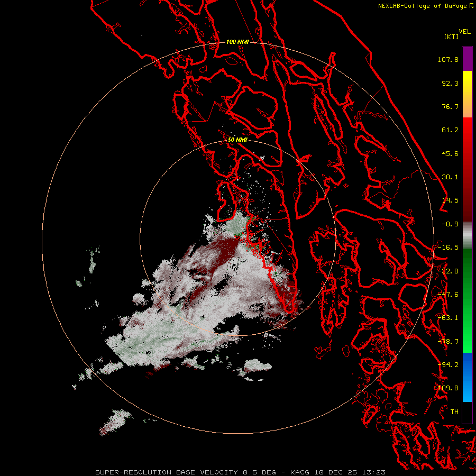Click the blue segment of the color bar
Screen dimensions: 476x476
click(x=467, y=377)
